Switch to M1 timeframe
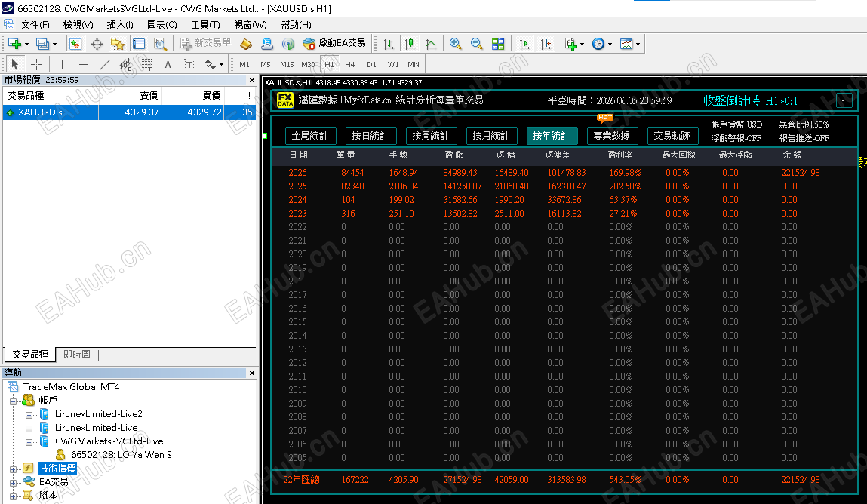This screenshot has height=504, width=867. [x=244, y=65]
